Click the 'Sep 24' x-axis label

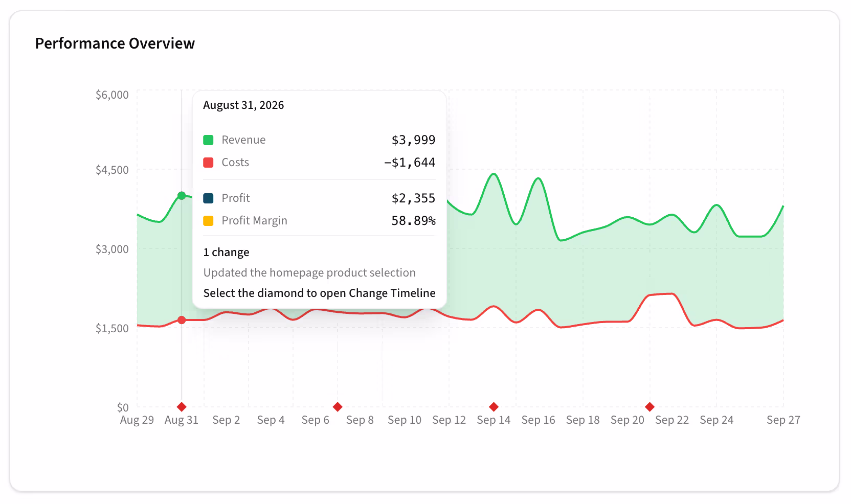[x=716, y=420]
